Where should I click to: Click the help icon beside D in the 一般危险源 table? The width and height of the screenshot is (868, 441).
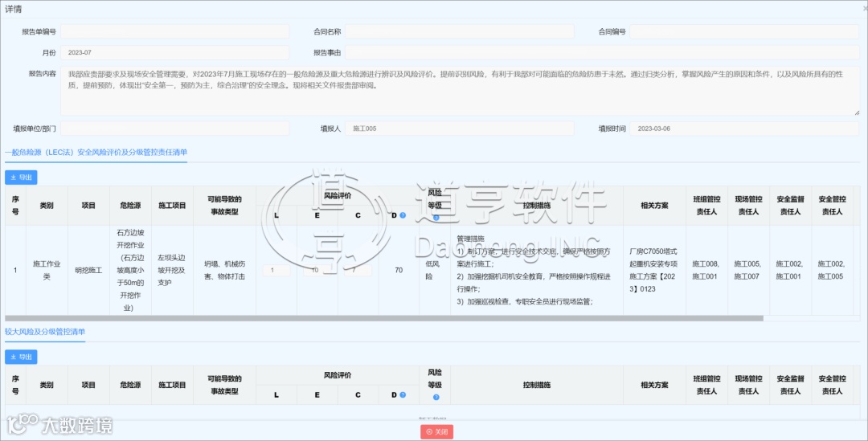coord(403,215)
